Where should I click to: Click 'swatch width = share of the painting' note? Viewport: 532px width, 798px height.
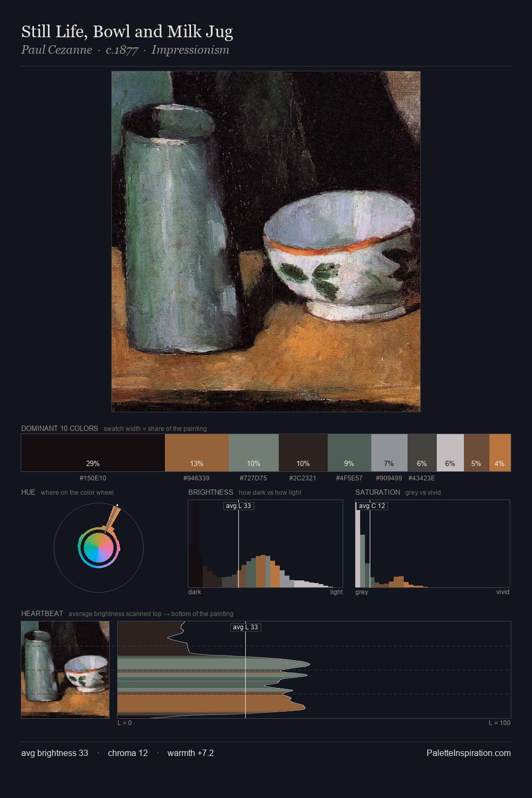155,429
